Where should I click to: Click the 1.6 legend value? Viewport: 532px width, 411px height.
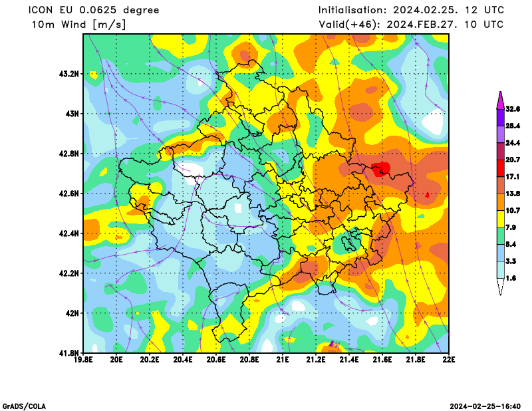pyautogui.click(x=511, y=278)
